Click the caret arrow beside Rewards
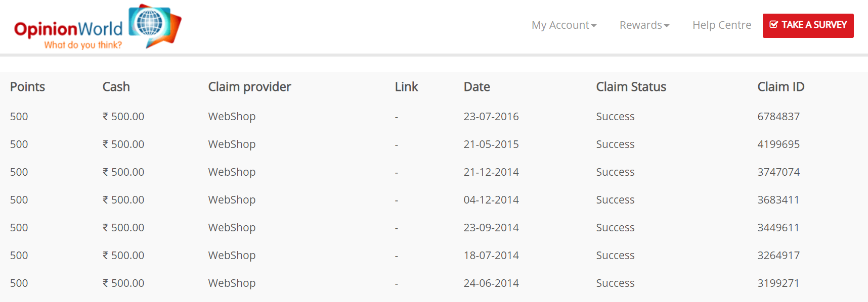The width and height of the screenshot is (868, 302). click(667, 26)
